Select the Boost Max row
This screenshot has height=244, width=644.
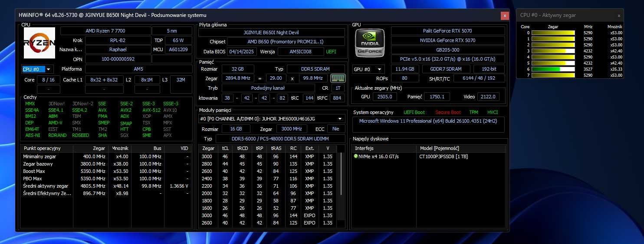click(x=106, y=171)
